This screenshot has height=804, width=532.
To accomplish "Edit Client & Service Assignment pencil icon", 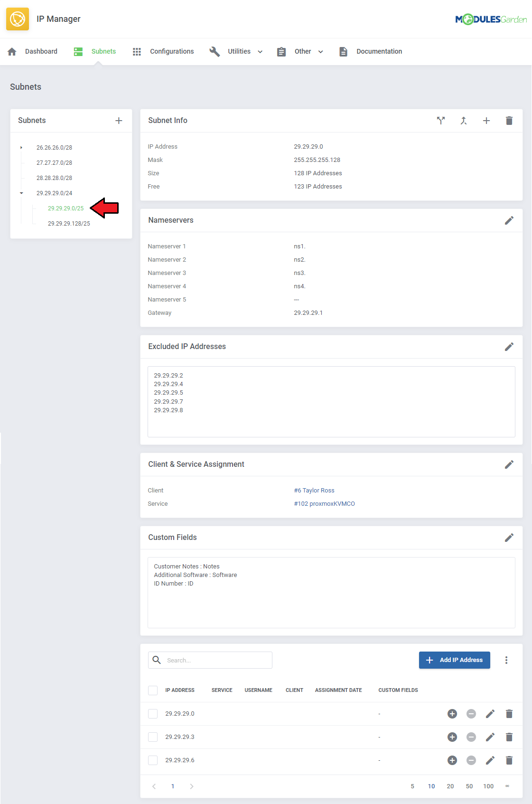I will point(509,464).
